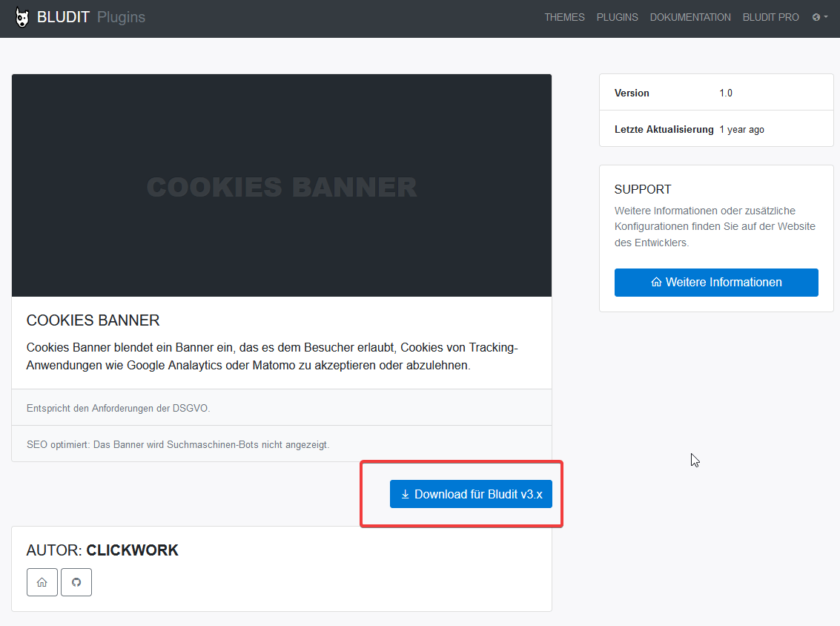Click the Download für Bludit v3.x button
The image size is (840, 626).
[471, 494]
